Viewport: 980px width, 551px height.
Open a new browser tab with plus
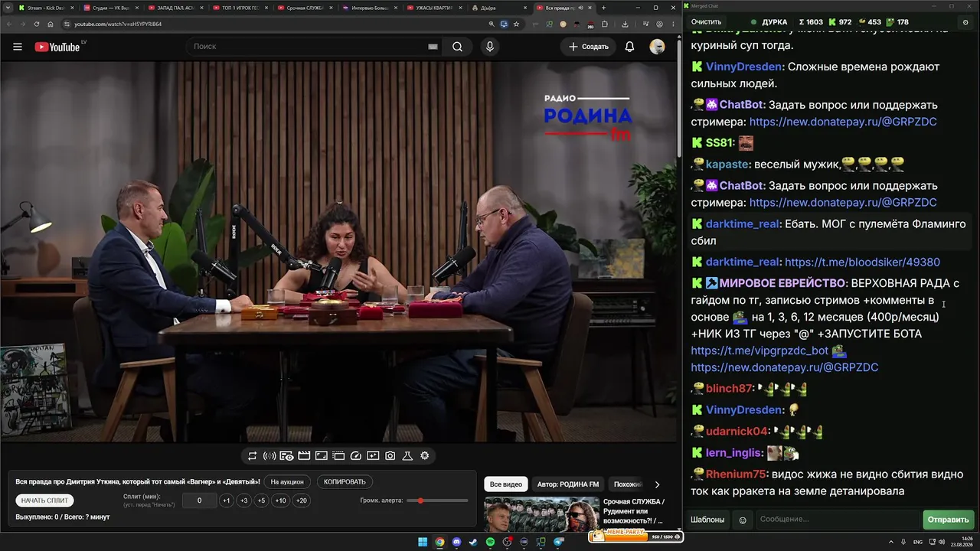[x=603, y=8]
